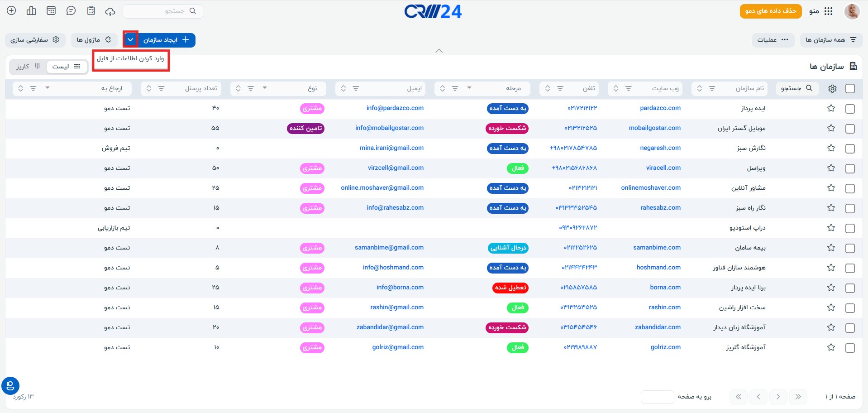This screenshot has width=868, height=413.
Task: Expand the dropdown arrow next to ایجاد سازمان
Action: tap(130, 40)
